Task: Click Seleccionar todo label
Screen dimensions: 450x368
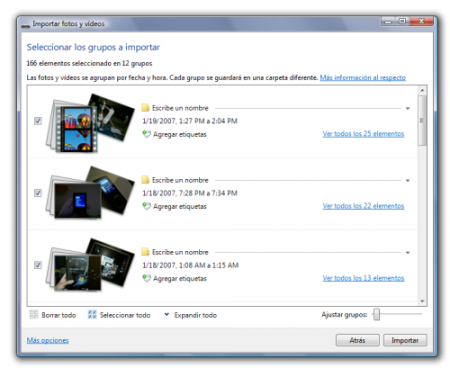Action: 125,315
